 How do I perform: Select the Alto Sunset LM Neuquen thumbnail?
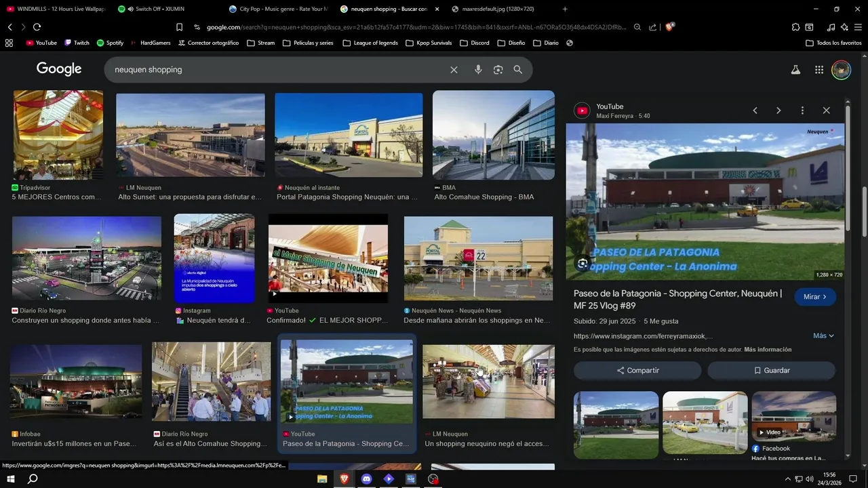pyautogui.click(x=191, y=135)
